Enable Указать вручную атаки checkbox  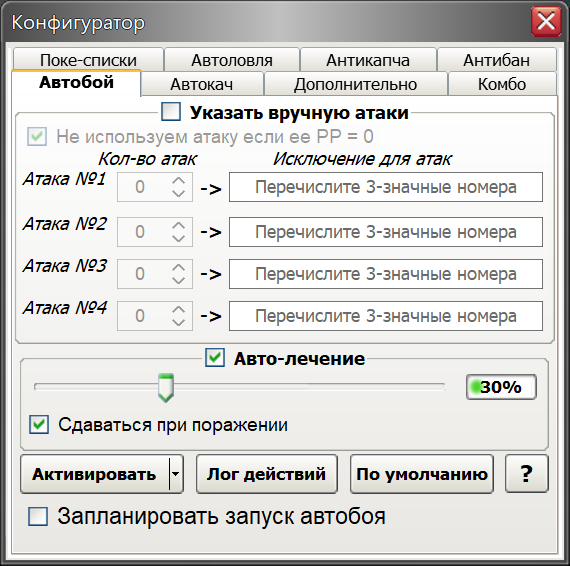click(x=171, y=112)
